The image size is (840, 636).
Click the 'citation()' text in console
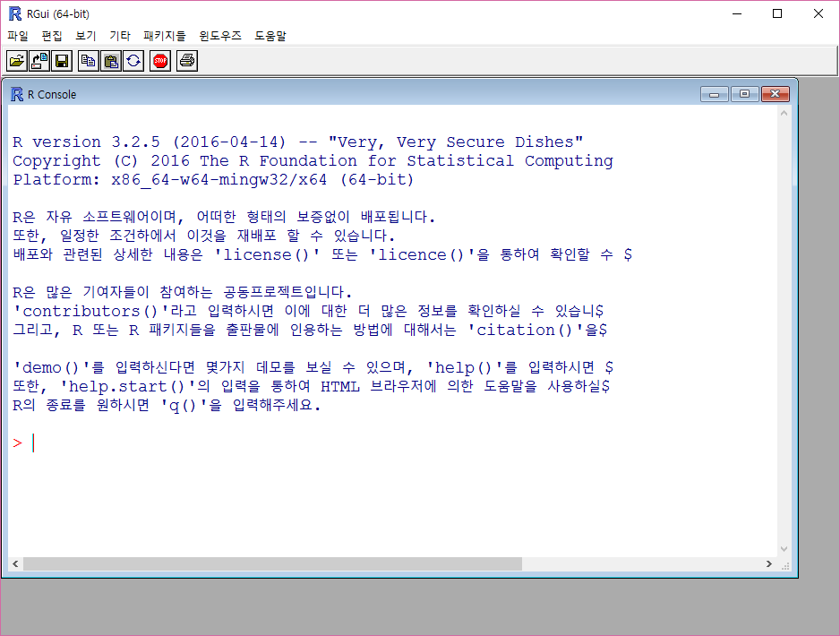[526, 330]
